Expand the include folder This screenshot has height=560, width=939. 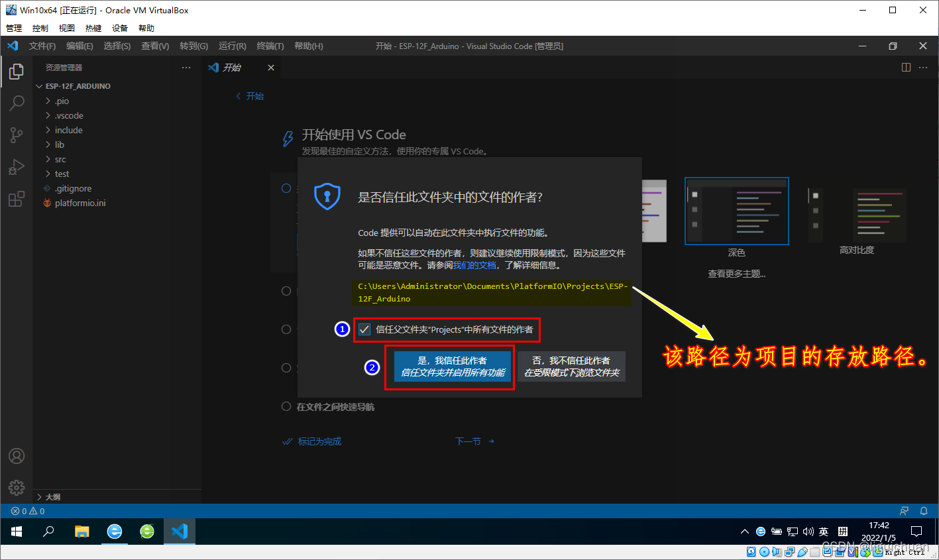pos(117,130)
